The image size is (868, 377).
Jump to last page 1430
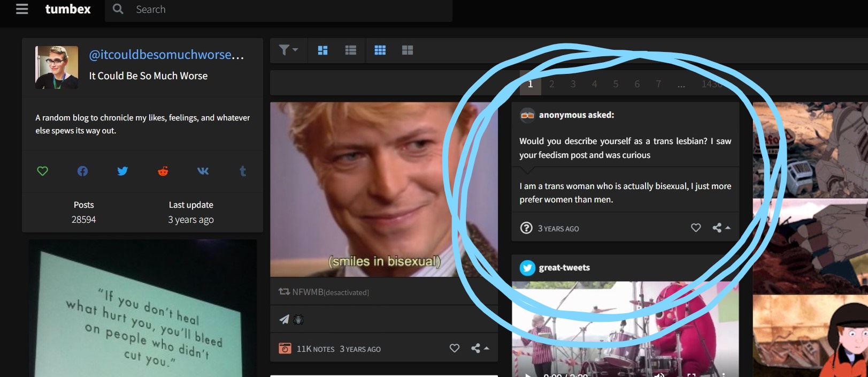coord(712,84)
